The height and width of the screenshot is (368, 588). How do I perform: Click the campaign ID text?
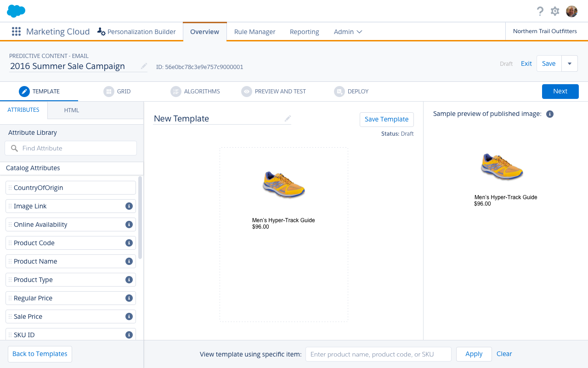click(200, 67)
